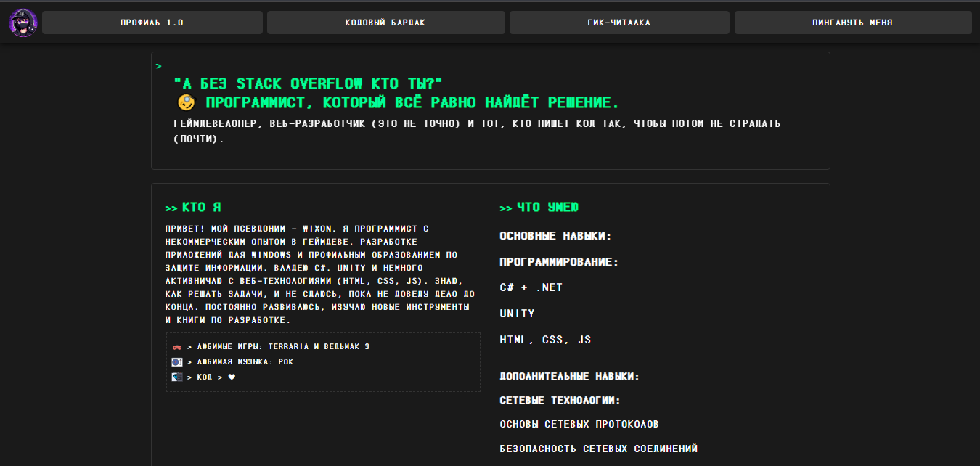
Task: Click the ГЕЙМДЕВЕЛОПЕР, ВЕБ-РАЗРАБОТЧИК description text
Action: click(x=477, y=131)
